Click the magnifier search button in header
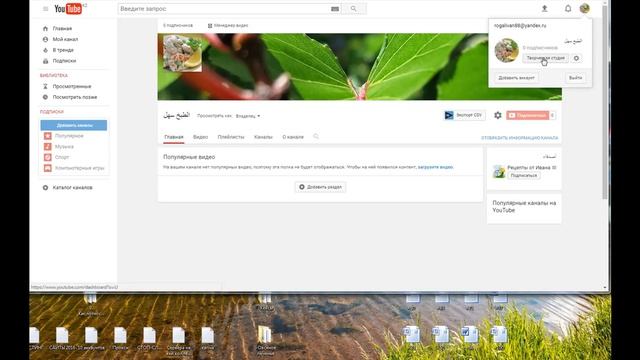The image size is (640, 360). coord(353,9)
